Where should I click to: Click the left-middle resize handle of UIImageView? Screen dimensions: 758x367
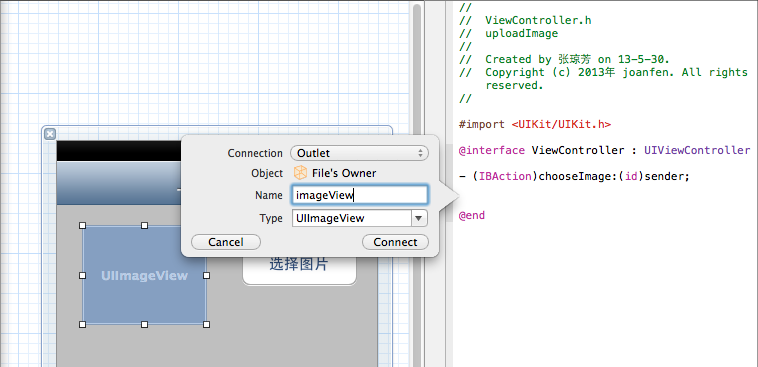[x=82, y=275]
